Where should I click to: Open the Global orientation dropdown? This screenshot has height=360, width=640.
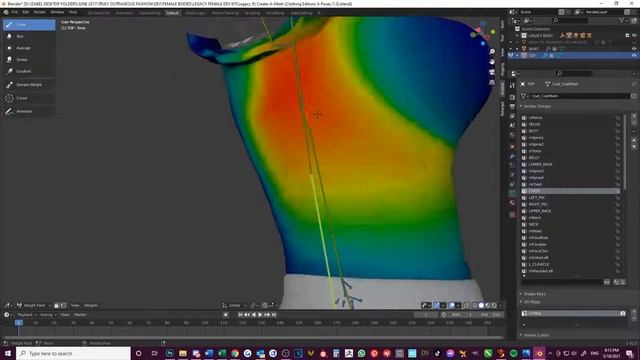234,305
